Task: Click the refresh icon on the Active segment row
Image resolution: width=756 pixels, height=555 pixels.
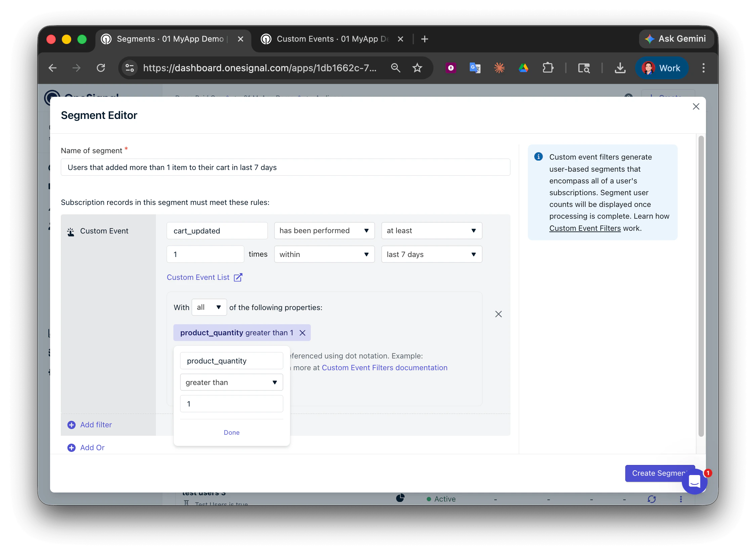Action: pos(652,499)
